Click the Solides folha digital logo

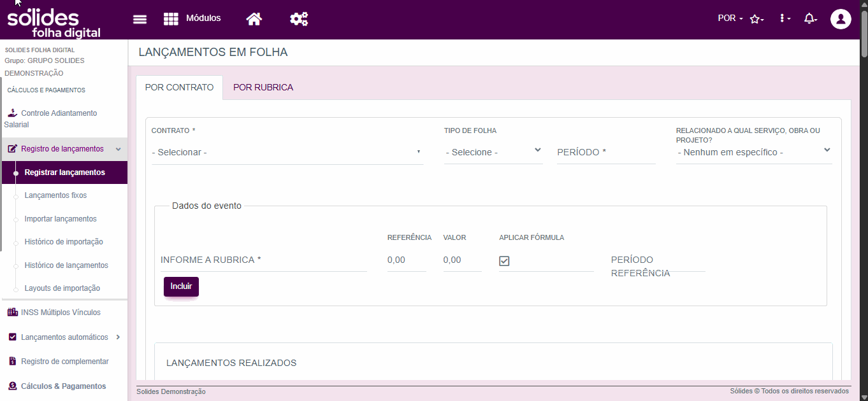[x=54, y=22]
